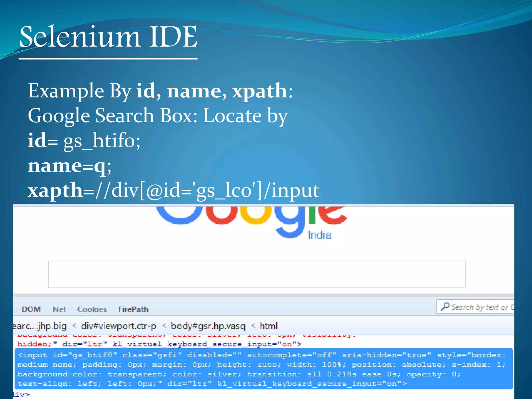Image resolution: width=532 pixels, height=399 pixels.
Task: Select body#gsr.hp.vasq breadcrumb
Action: click(x=208, y=326)
